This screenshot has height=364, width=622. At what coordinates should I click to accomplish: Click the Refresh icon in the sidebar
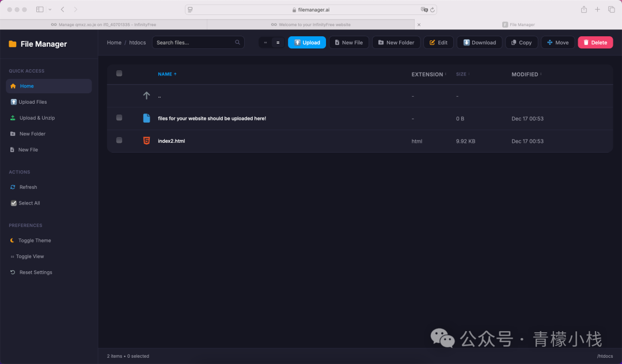point(13,187)
